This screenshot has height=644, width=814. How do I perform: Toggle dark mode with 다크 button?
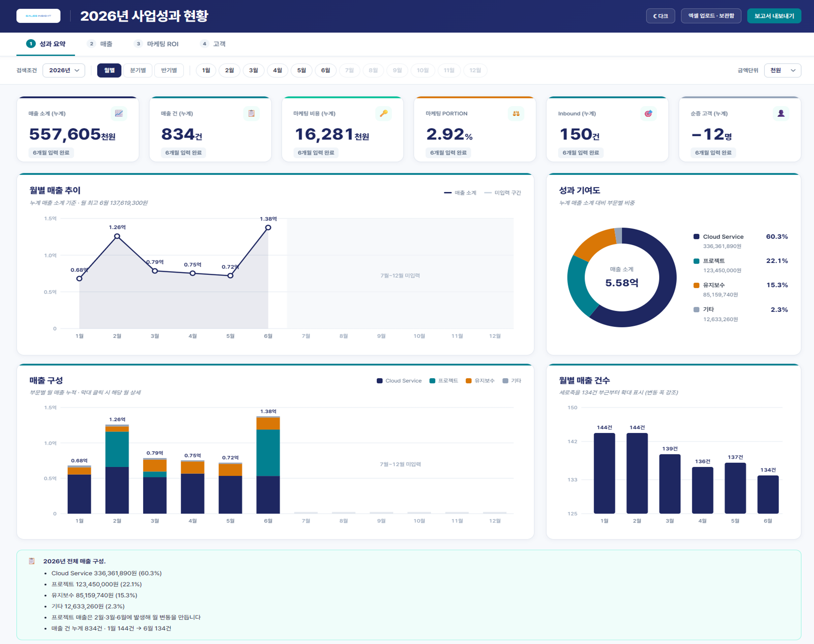point(660,16)
